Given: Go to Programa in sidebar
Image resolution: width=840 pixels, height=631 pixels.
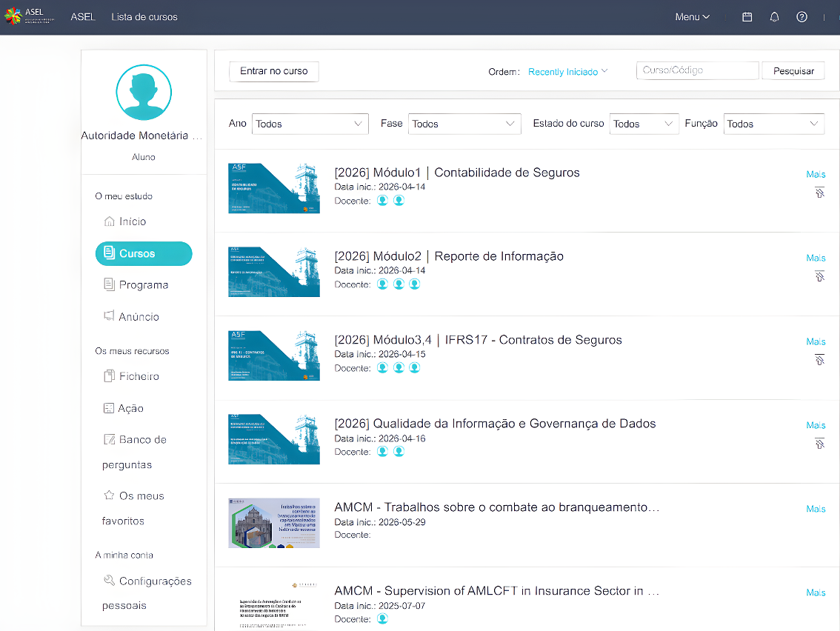Looking at the screenshot, I should tap(144, 285).
